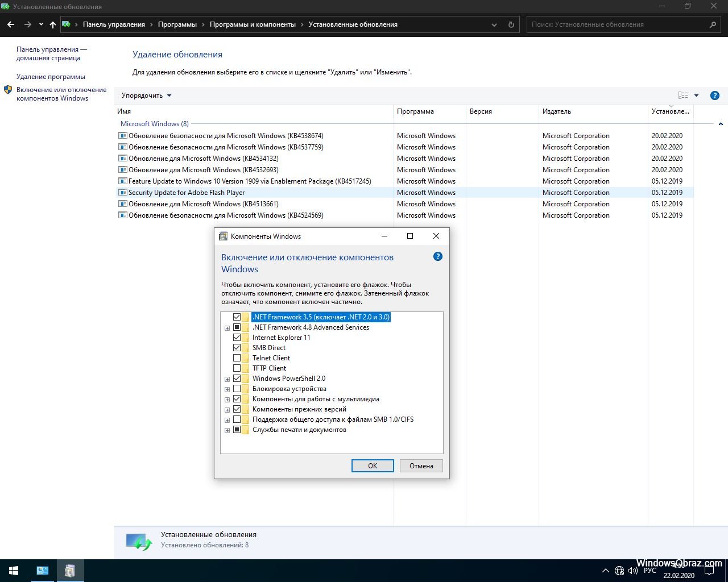The image size is (728, 582).
Task: Select update KB4534132
Action: [x=404, y=159]
